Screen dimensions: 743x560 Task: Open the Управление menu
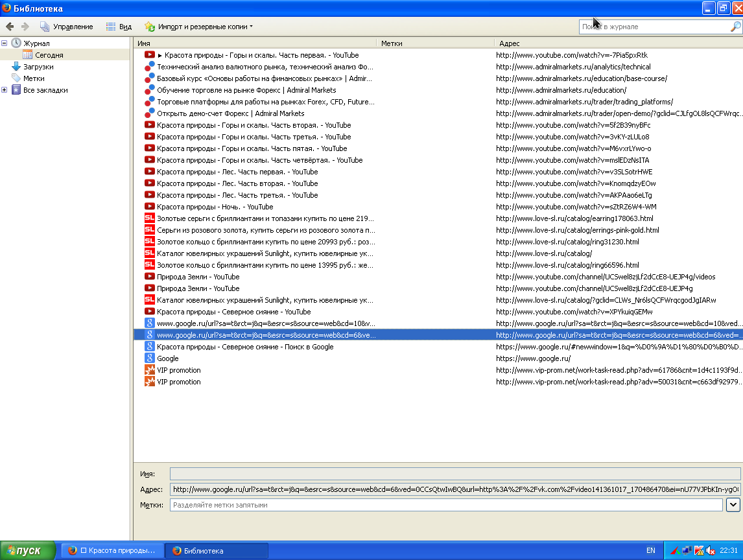click(66, 27)
